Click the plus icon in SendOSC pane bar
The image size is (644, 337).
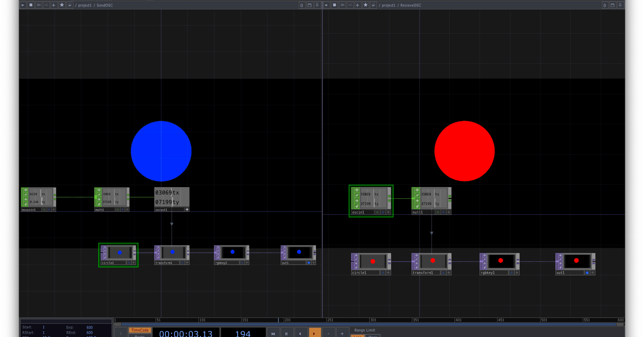[54, 5]
